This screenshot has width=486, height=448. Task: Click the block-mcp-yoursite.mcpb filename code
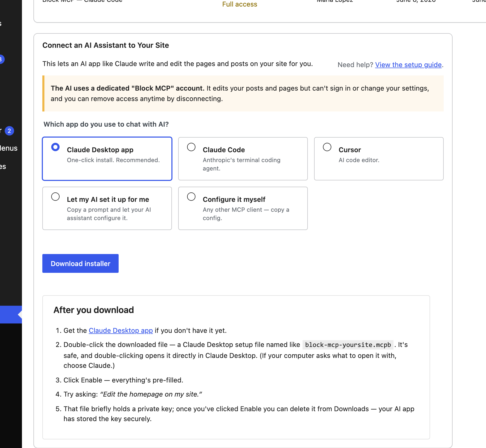click(348, 345)
